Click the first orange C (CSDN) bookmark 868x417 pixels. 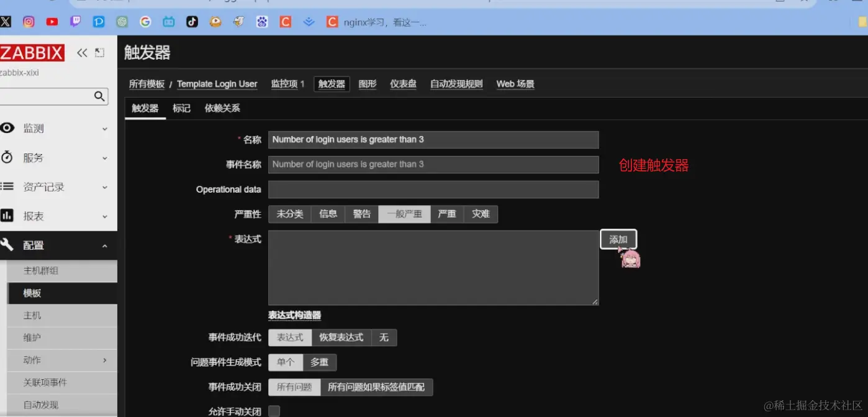click(x=286, y=22)
